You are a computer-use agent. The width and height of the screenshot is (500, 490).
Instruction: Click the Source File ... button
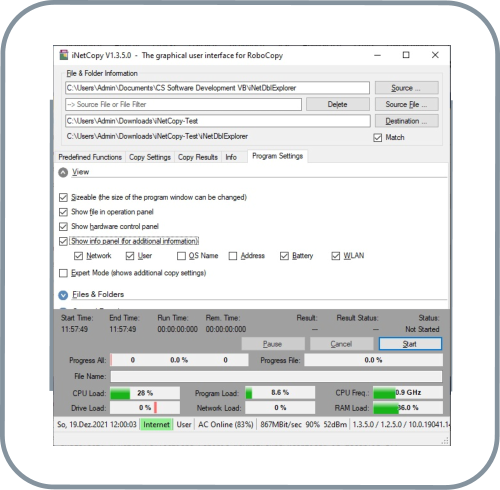tap(407, 104)
